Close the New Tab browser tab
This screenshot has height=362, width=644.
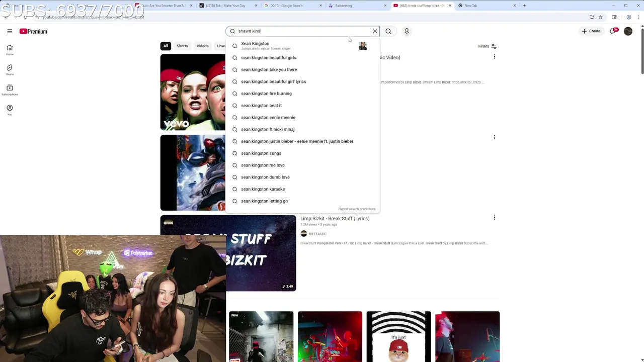(x=514, y=6)
